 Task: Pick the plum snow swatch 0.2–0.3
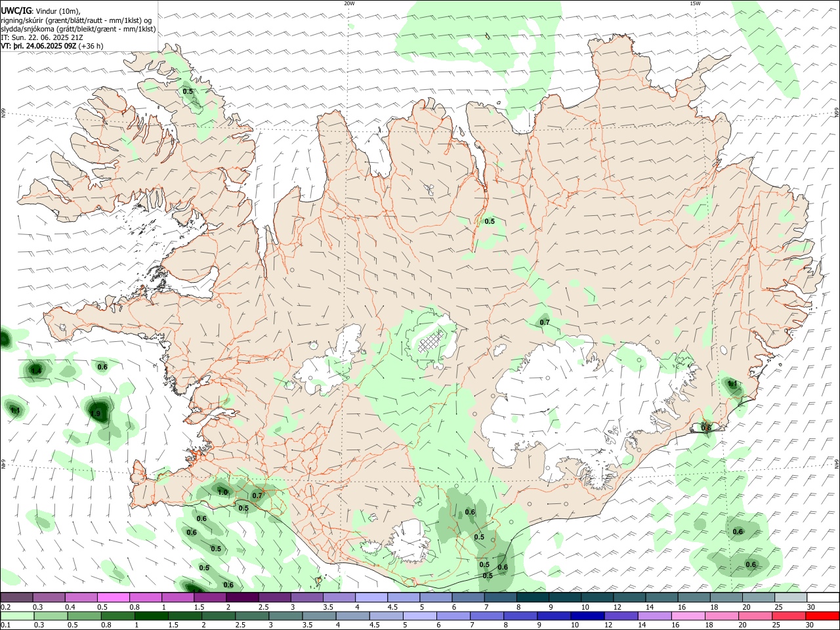tap(17, 597)
